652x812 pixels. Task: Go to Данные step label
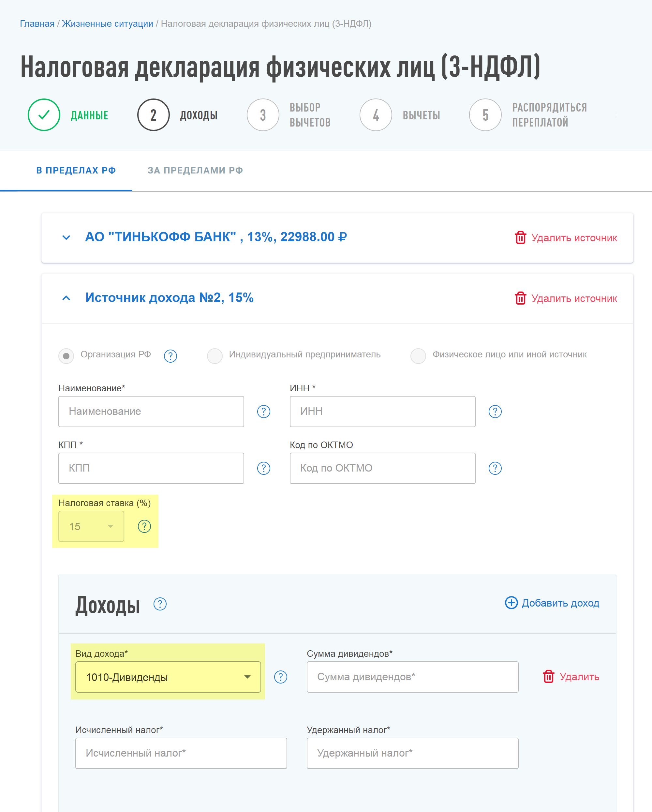pos(90,115)
